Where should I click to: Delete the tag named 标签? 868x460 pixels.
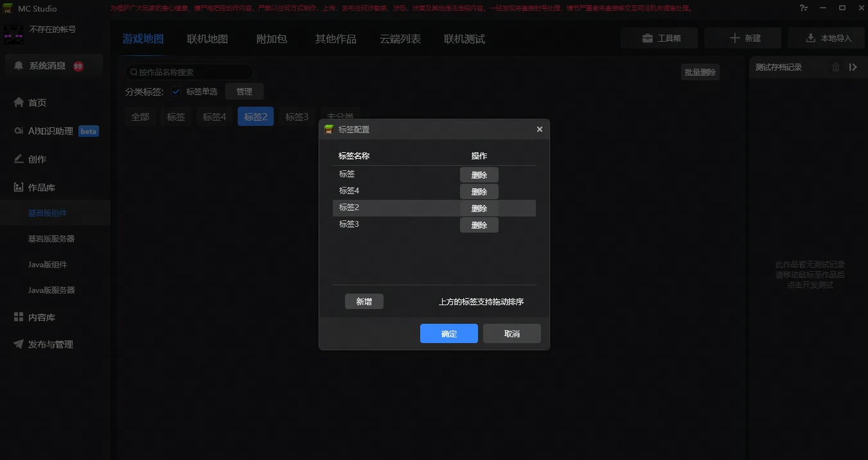(479, 175)
